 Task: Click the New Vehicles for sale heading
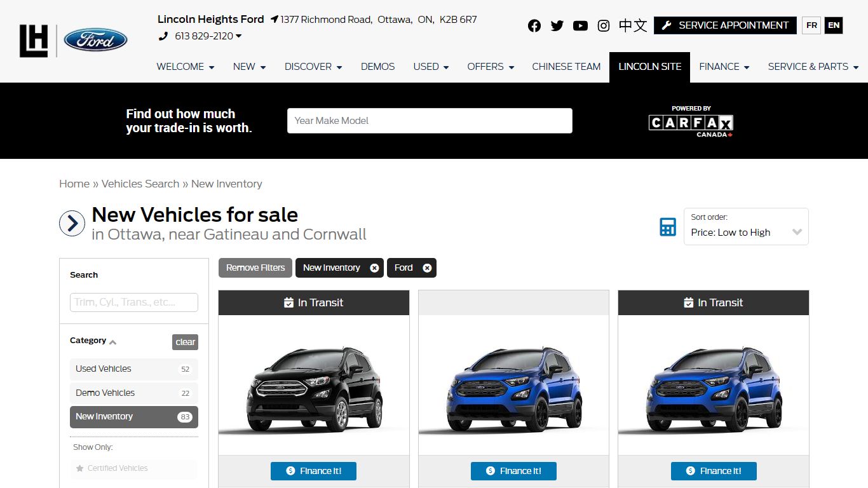tap(195, 215)
